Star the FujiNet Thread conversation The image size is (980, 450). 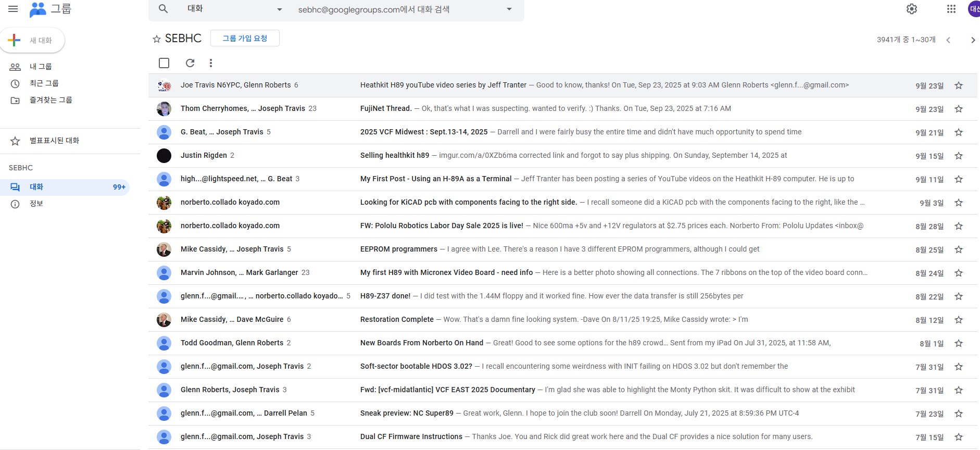(958, 109)
